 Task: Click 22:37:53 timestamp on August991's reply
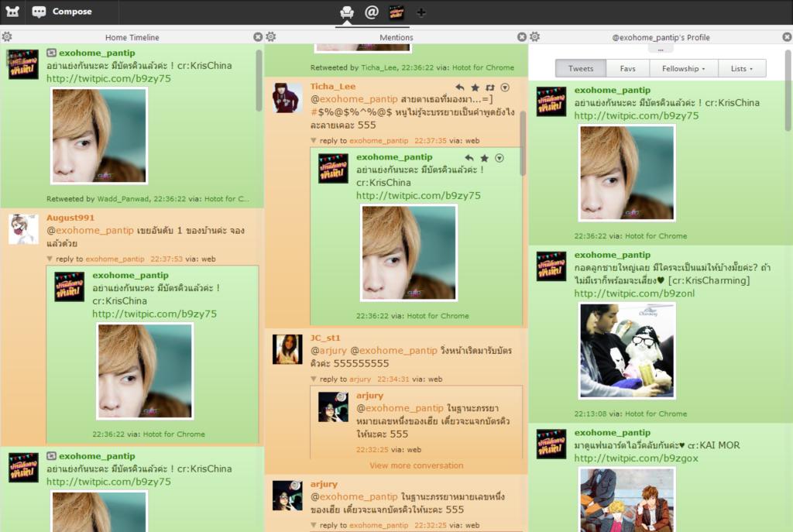[x=166, y=259]
